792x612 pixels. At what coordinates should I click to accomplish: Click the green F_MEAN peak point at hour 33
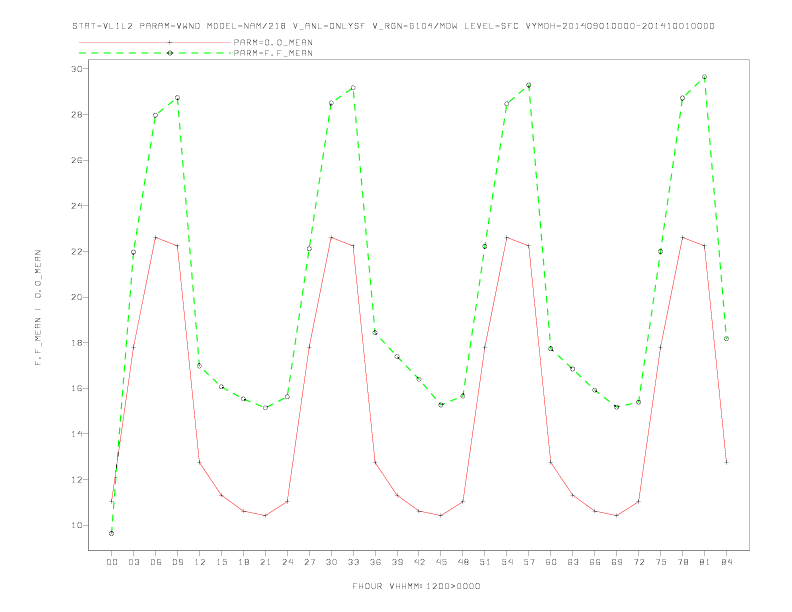[x=353, y=88]
